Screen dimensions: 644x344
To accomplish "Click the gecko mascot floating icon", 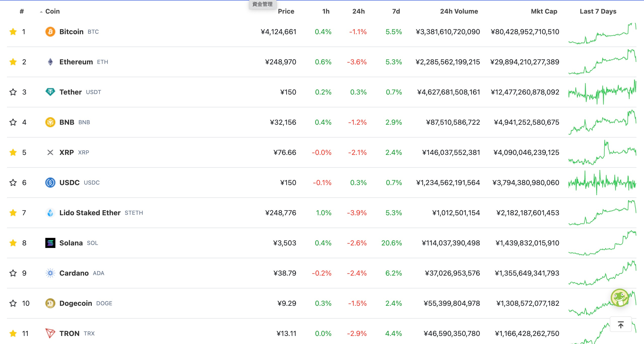I will tap(620, 298).
